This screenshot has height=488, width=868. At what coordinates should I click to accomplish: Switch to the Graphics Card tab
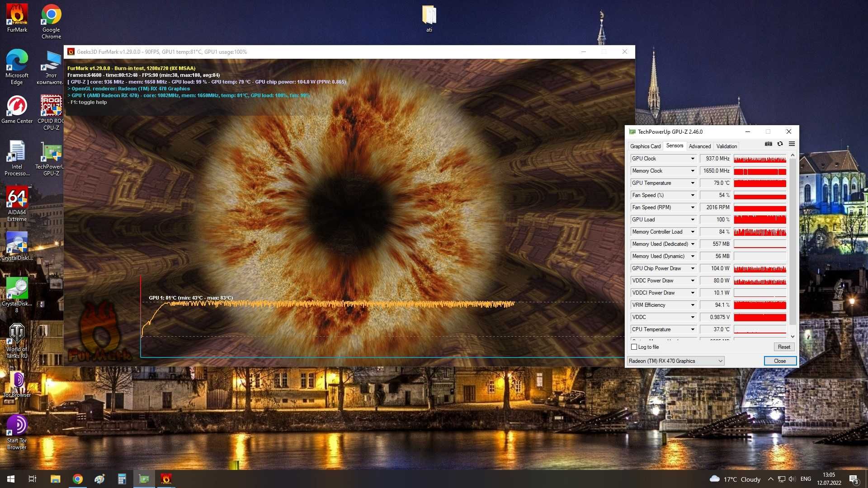pyautogui.click(x=645, y=146)
